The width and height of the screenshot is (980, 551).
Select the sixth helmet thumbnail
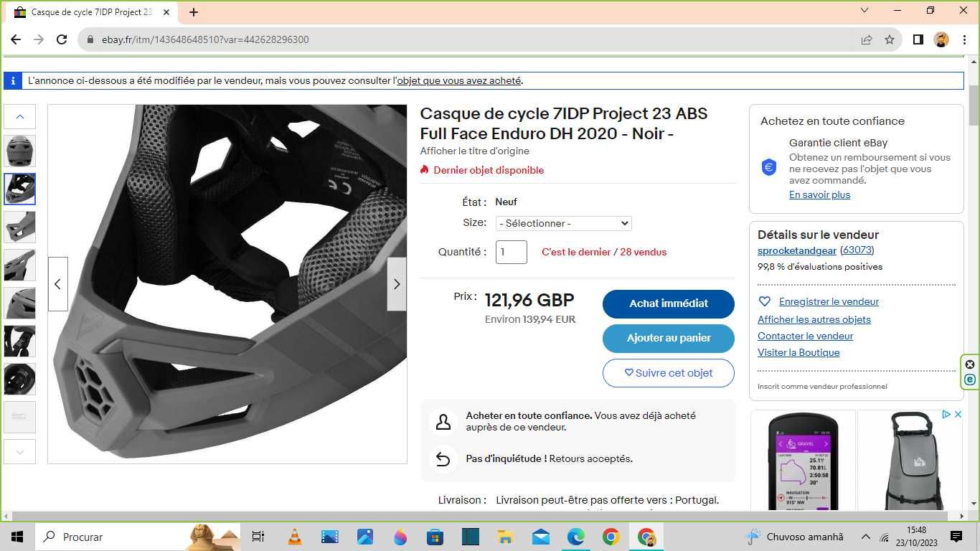(20, 341)
